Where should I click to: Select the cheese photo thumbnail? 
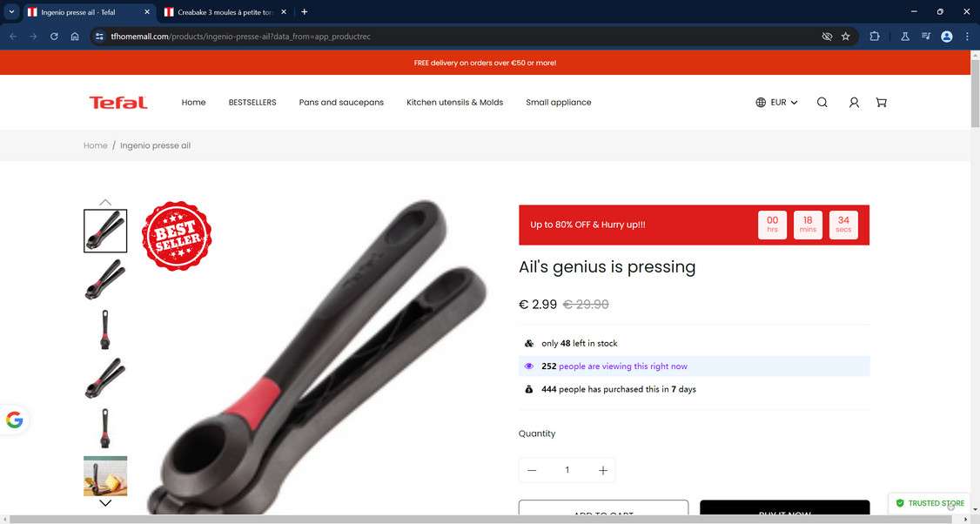tap(105, 476)
